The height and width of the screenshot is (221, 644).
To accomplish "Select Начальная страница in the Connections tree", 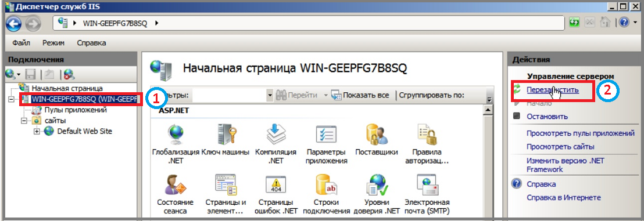I will [x=67, y=88].
